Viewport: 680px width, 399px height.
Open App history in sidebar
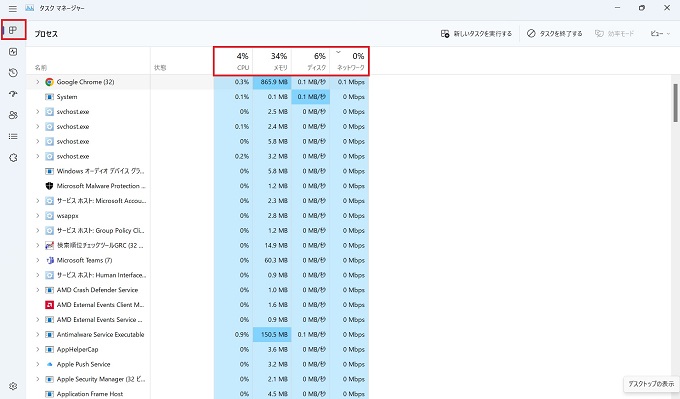point(13,73)
